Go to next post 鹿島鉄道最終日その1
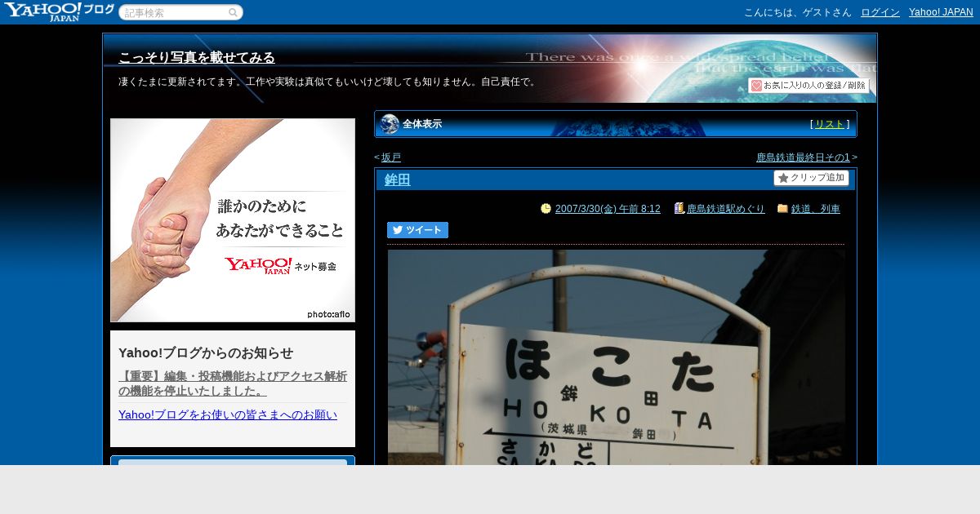The height and width of the screenshot is (514, 980). point(803,157)
